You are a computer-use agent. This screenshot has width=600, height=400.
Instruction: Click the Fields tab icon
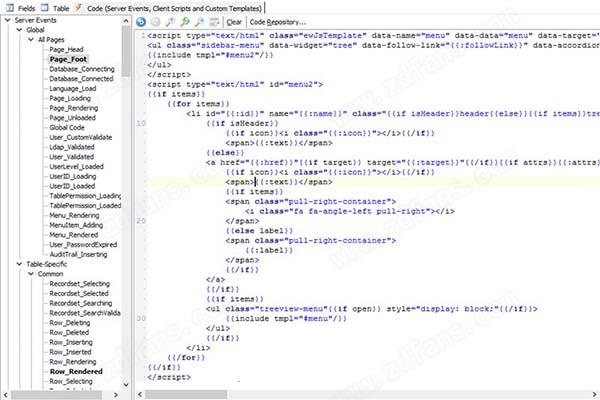tap(10, 8)
